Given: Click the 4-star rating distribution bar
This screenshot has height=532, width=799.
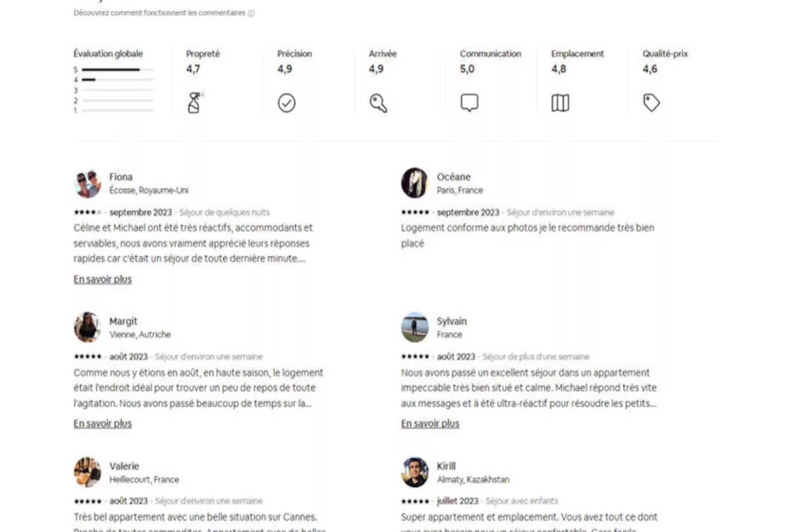Looking at the screenshot, I should point(117,80).
